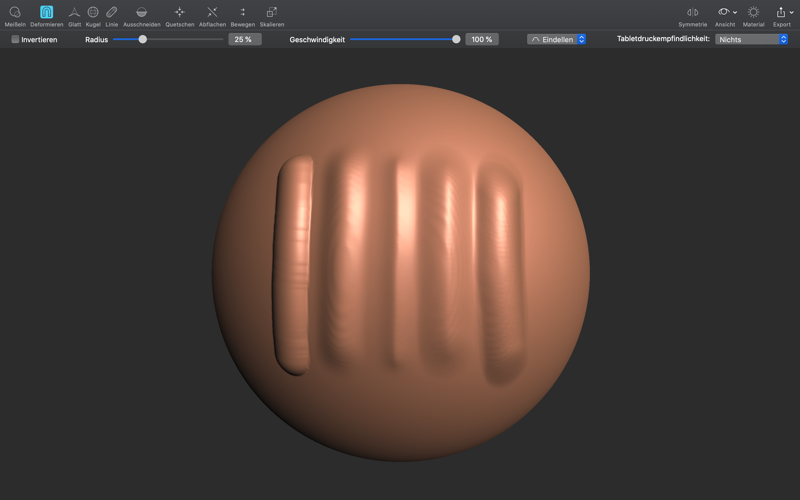
Task: Click the Geschwindigkeit slider handle
Action: [x=456, y=40]
